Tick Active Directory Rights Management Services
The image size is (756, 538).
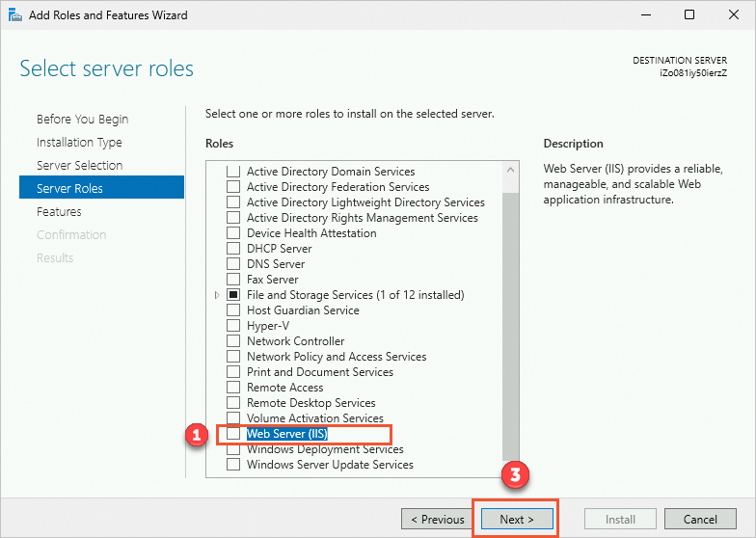233,218
